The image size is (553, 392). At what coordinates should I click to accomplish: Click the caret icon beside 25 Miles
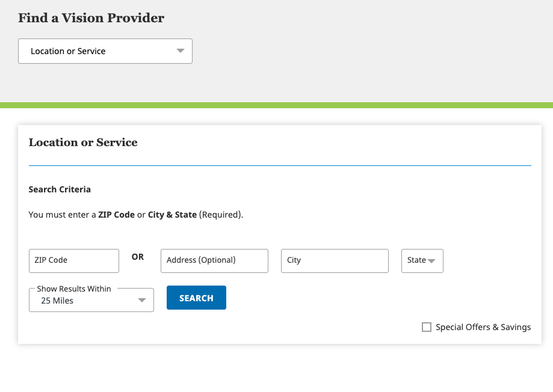[x=142, y=301]
